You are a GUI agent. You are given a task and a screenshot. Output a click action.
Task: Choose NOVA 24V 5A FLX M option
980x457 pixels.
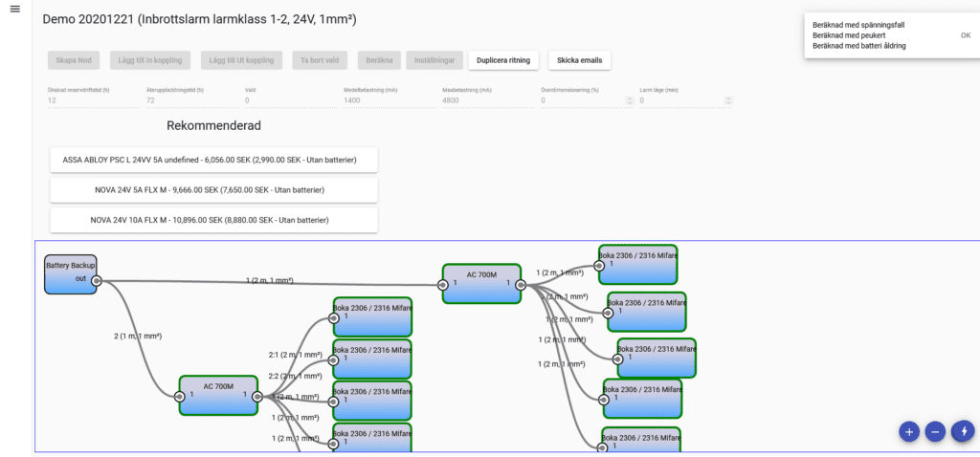(213, 190)
